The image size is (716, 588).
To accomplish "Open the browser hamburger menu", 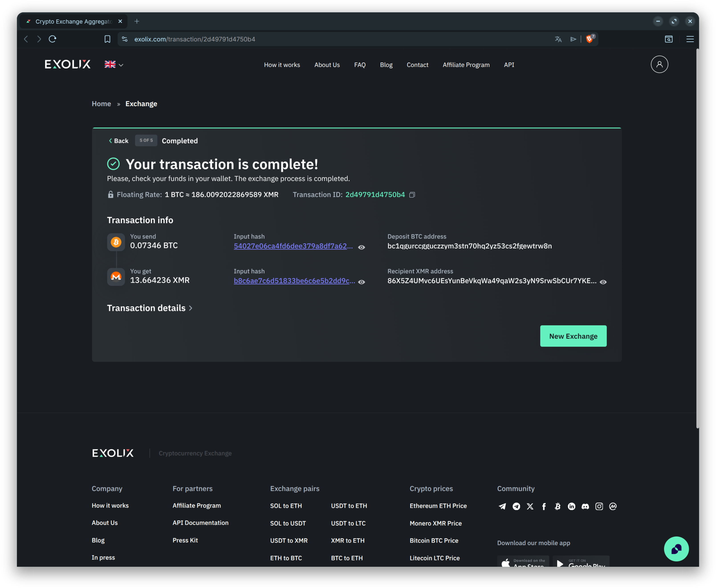I will [x=690, y=39].
